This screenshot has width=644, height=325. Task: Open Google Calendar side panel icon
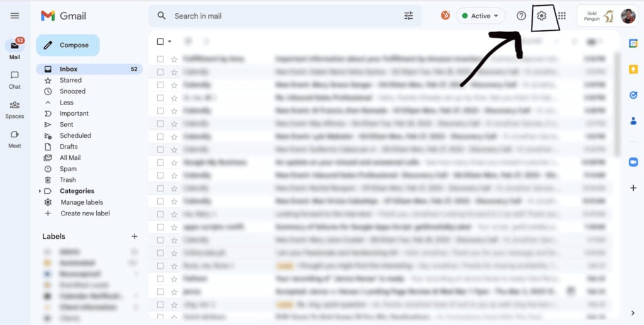[633, 43]
